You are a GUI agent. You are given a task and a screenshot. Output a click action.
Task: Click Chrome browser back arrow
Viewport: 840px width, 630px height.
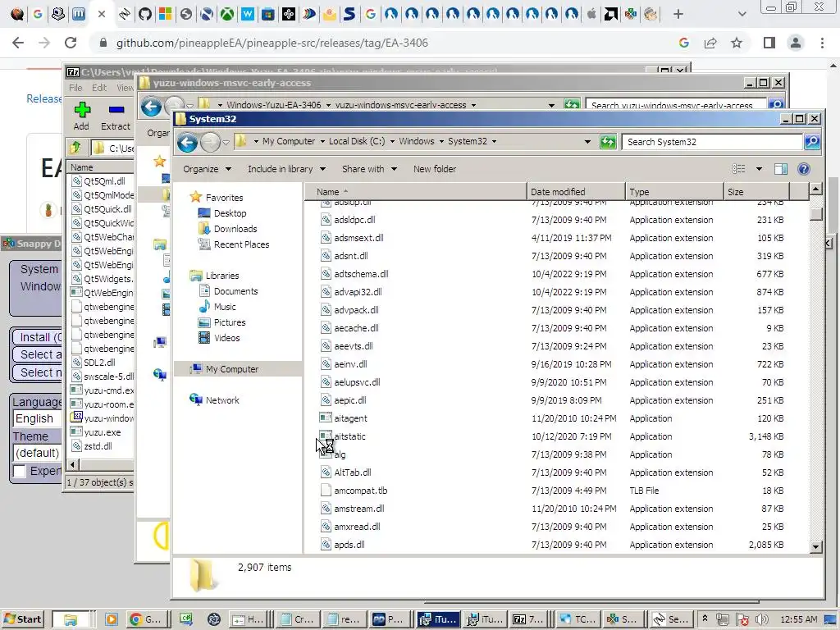click(x=18, y=43)
